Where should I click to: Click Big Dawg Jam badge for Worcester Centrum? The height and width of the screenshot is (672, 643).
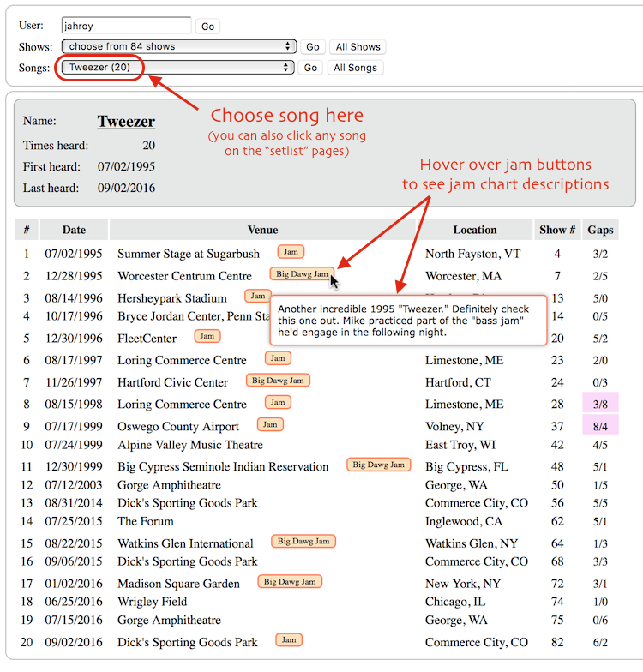tap(302, 274)
